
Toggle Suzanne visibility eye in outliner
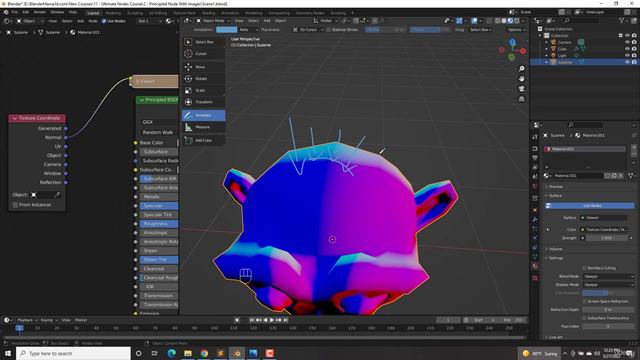[x=627, y=62]
